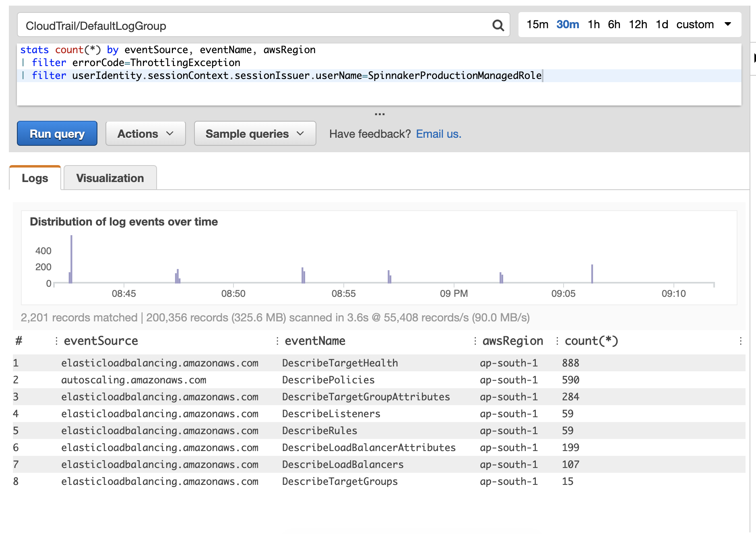
Task: Click the table settings icon at far right
Action: tap(740, 342)
